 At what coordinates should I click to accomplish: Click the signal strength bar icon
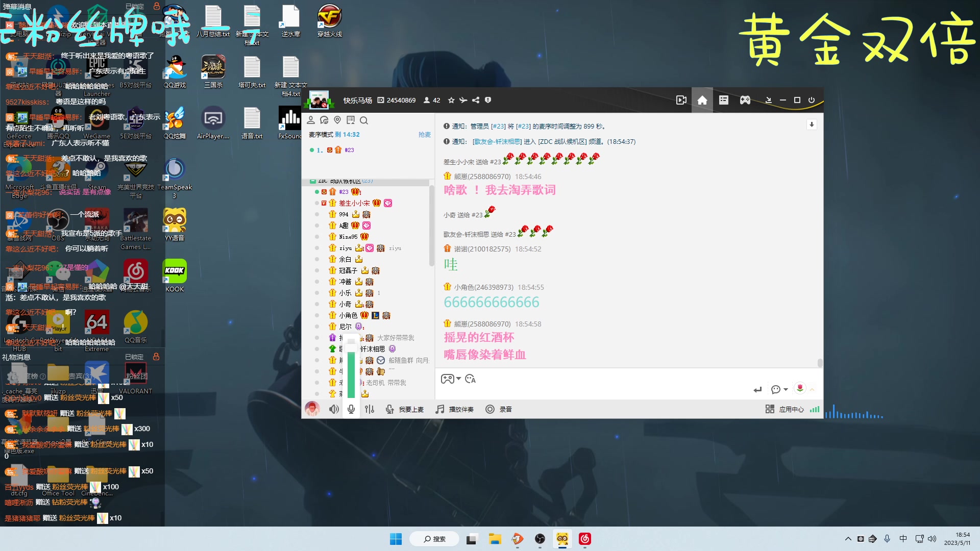point(815,409)
